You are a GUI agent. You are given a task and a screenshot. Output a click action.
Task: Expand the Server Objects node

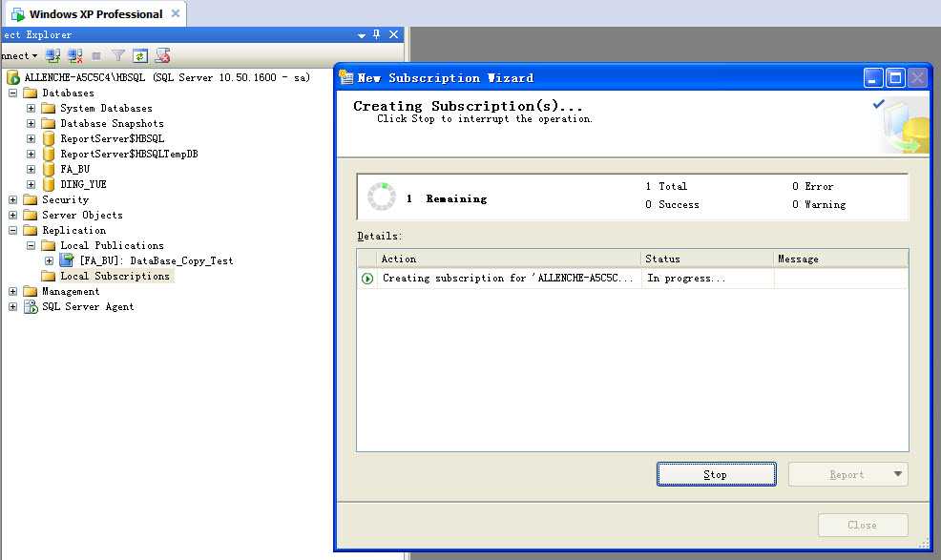[x=12, y=215]
